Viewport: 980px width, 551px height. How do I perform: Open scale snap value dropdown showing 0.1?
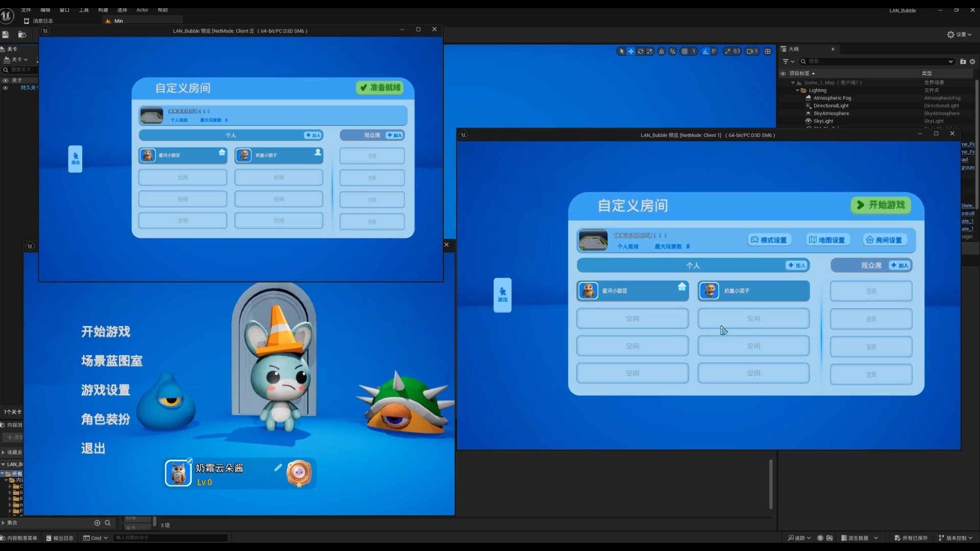(737, 51)
